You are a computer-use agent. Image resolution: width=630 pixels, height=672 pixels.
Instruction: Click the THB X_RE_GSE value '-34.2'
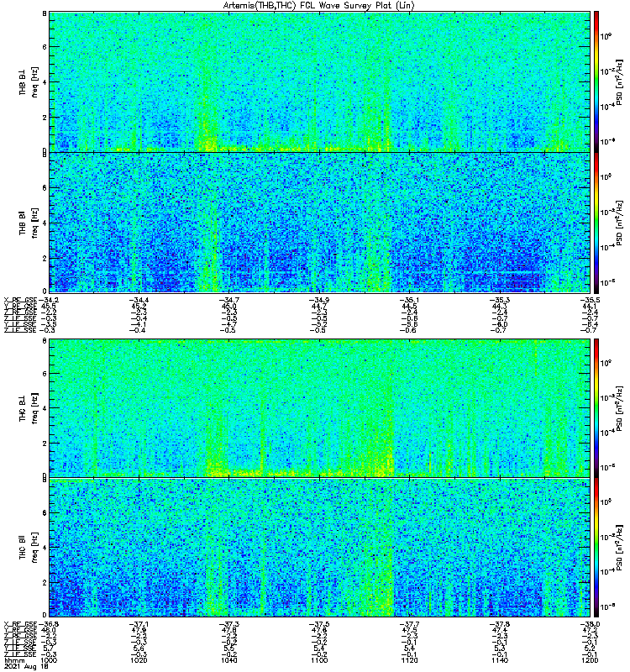pos(49,300)
